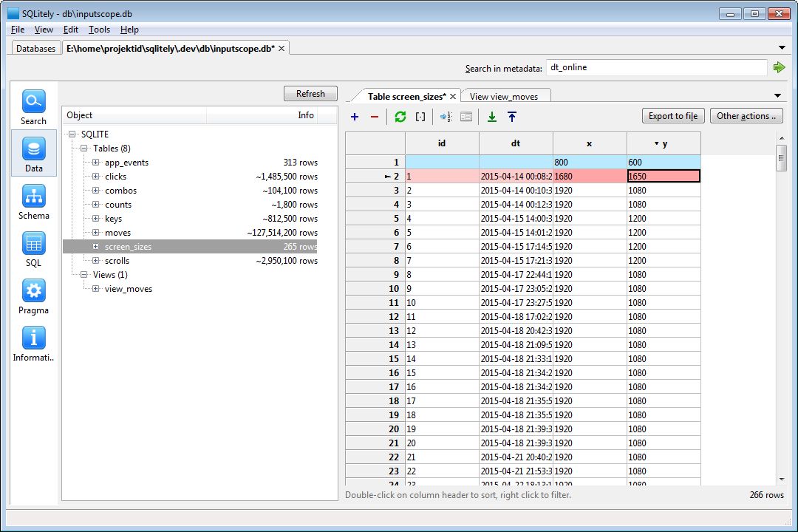The height and width of the screenshot is (532, 798).
Task: Import data via the green download arrow icon
Action: [491, 116]
